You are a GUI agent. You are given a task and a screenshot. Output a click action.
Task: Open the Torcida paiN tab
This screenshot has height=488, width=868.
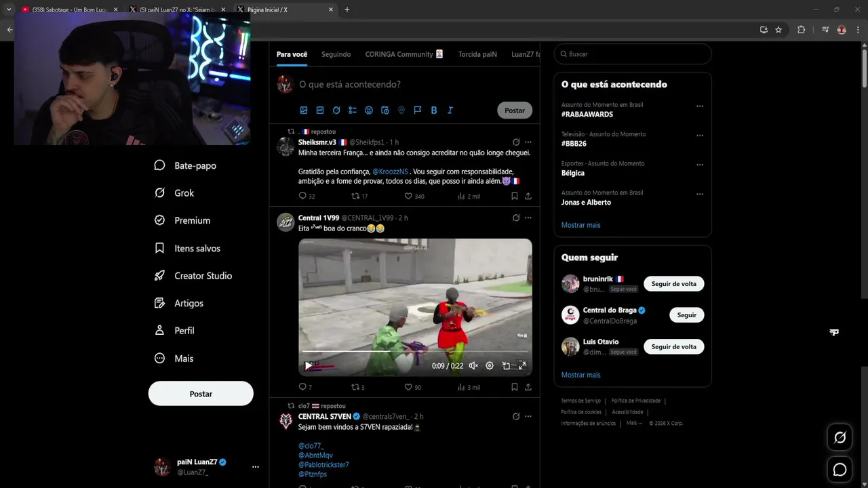click(x=477, y=54)
